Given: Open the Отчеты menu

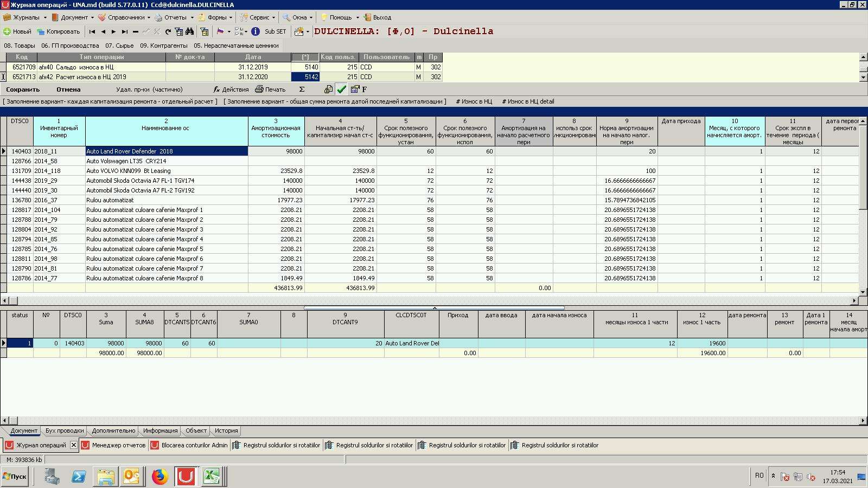Looking at the screenshot, I should pyautogui.click(x=174, y=17).
